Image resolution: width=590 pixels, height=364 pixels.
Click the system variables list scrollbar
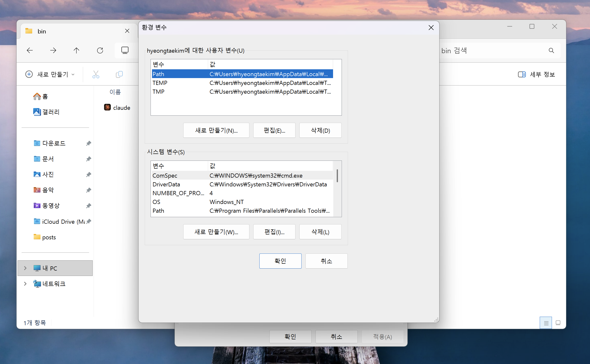(337, 176)
